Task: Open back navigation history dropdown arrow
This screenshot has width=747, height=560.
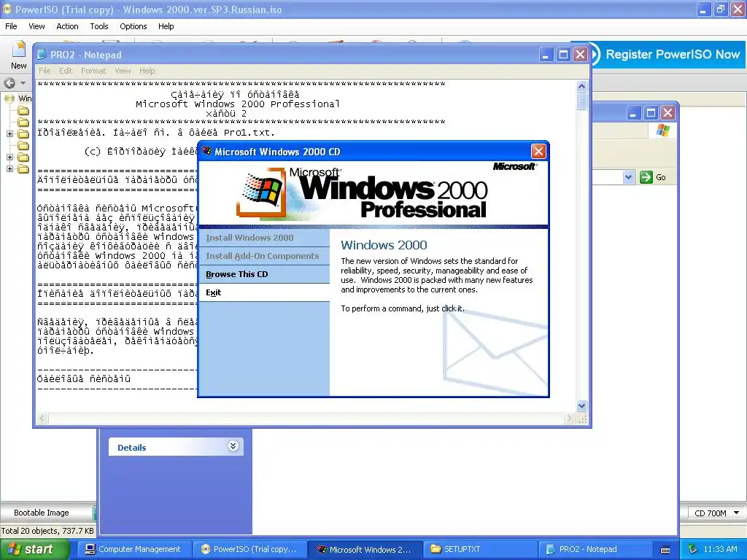Action: (23, 83)
